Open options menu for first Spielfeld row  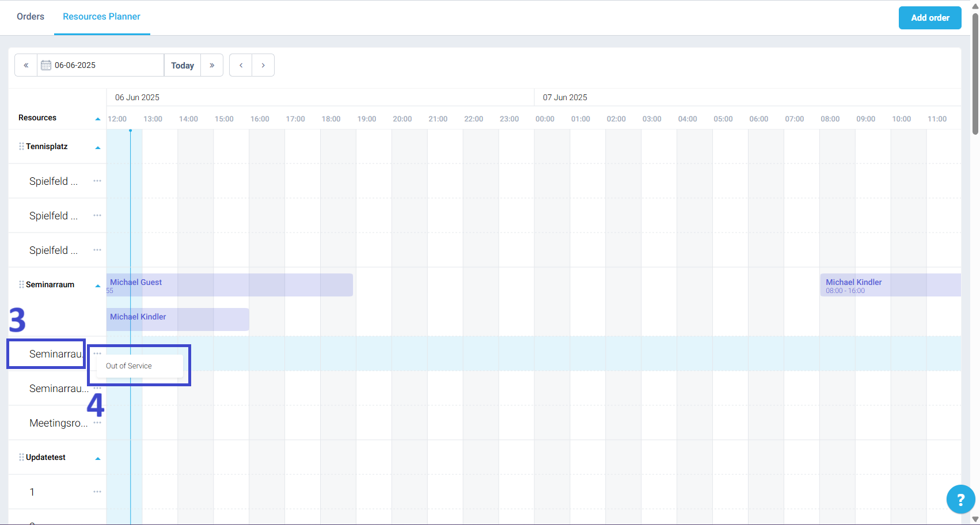[x=97, y=181]
